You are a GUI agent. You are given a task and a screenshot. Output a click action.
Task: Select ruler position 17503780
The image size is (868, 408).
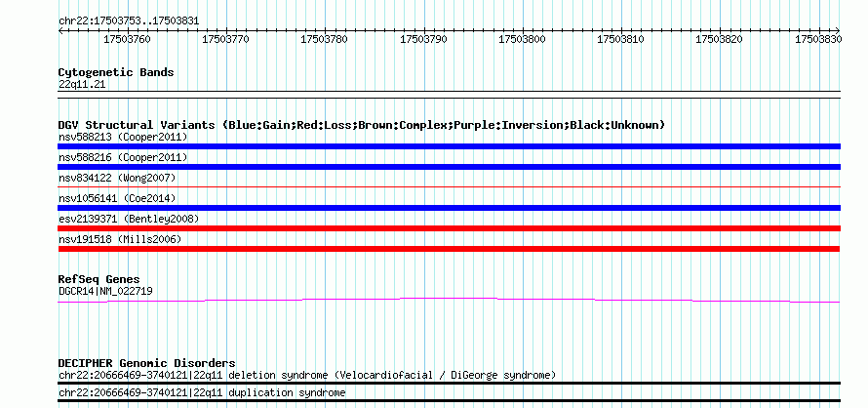point(324,39)
